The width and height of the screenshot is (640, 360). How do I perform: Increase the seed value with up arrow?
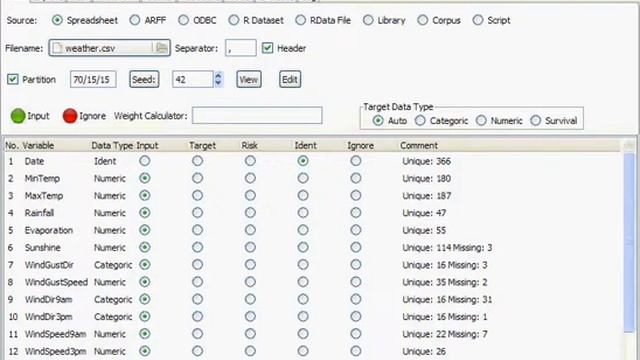click(218, 76)
